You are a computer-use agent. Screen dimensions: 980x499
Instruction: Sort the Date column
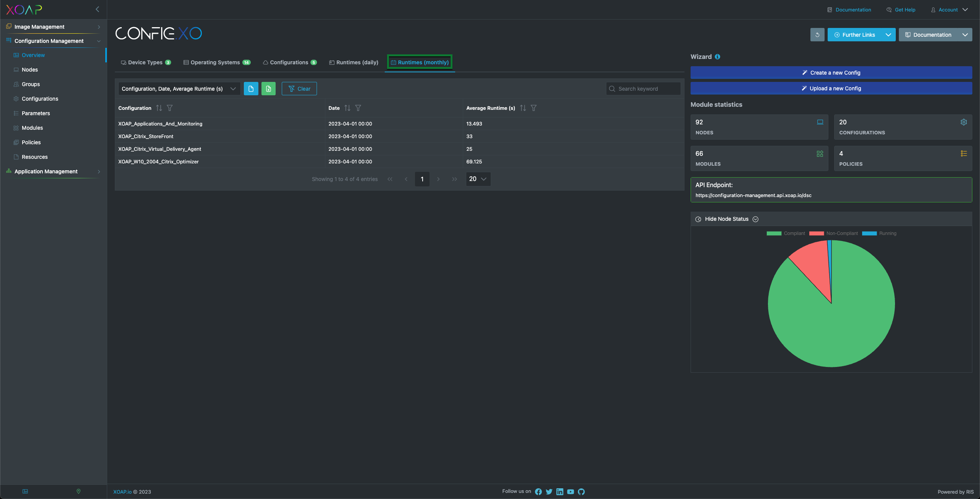pyautogui.click(x=347, y=108)
